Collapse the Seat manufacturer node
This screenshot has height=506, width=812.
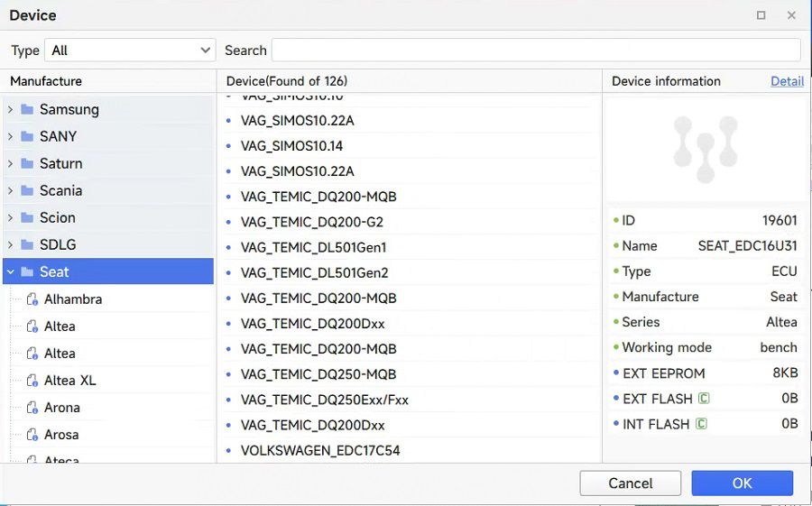click(10, 272)
